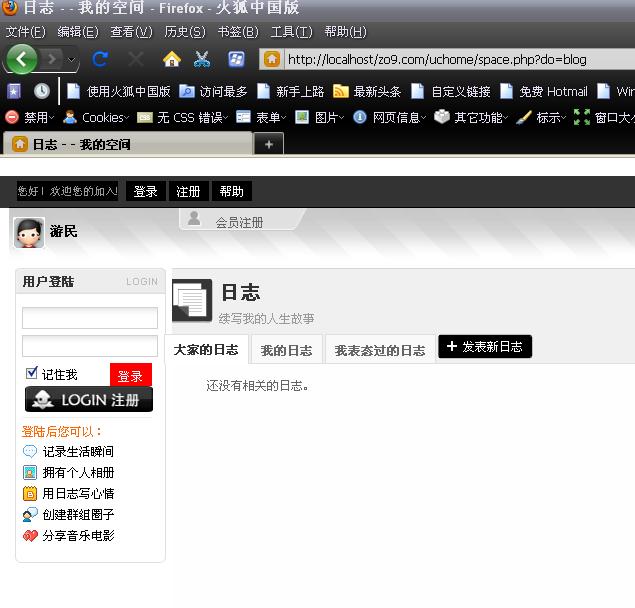Click the 游民 avatar picture
Screen dimensions: 635x608
(29, 233)
